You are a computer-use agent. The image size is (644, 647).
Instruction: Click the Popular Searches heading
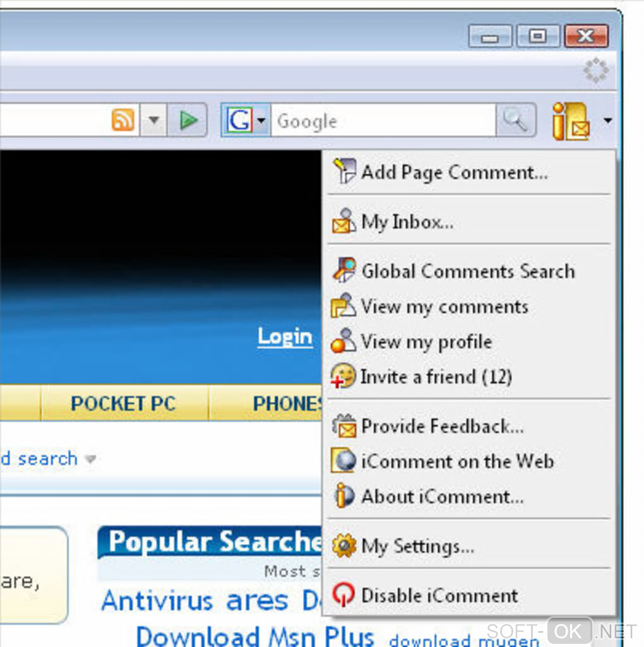pos(215,541)
